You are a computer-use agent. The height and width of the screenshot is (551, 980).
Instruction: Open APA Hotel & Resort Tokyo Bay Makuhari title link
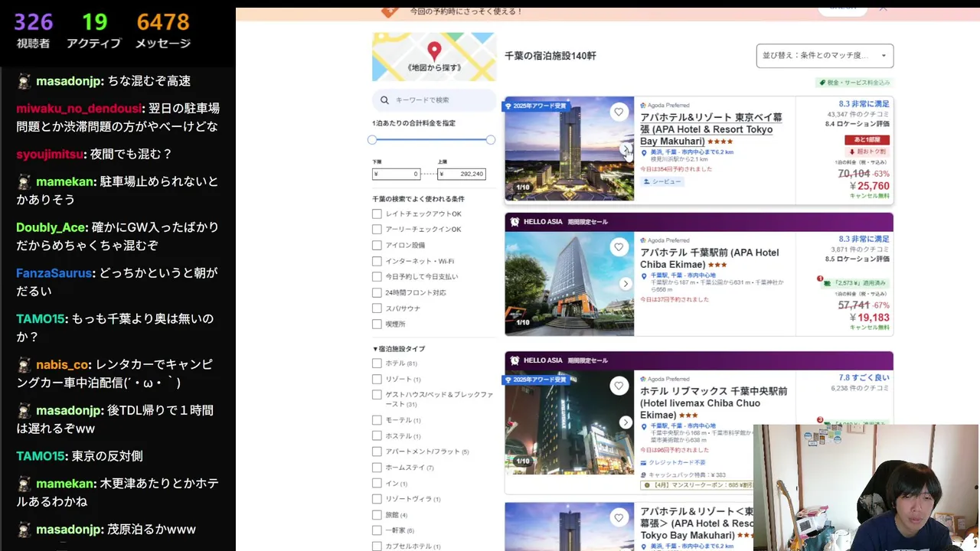pyautogui.click(x=711, y=129)
